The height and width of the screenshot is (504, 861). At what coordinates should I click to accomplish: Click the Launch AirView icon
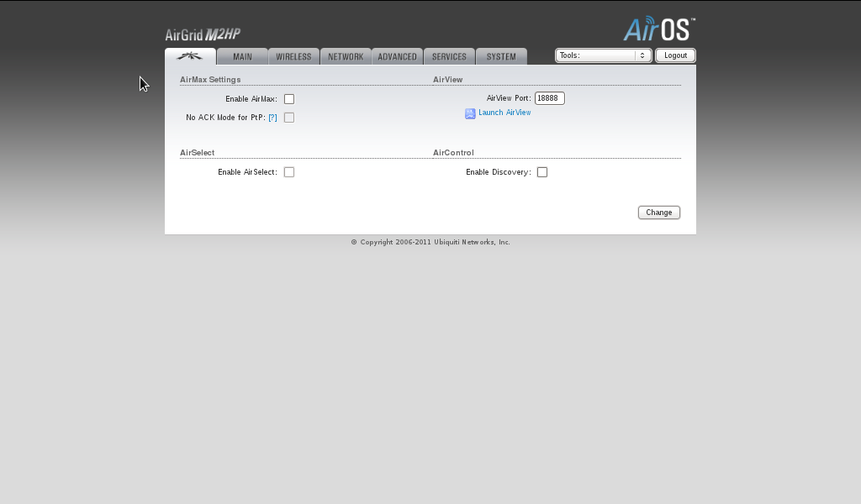point(470,113)
